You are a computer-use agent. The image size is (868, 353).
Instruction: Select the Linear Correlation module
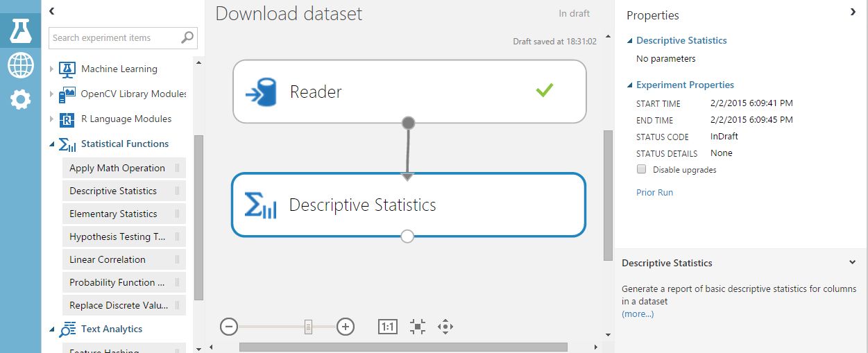click(x=108, y=259)
